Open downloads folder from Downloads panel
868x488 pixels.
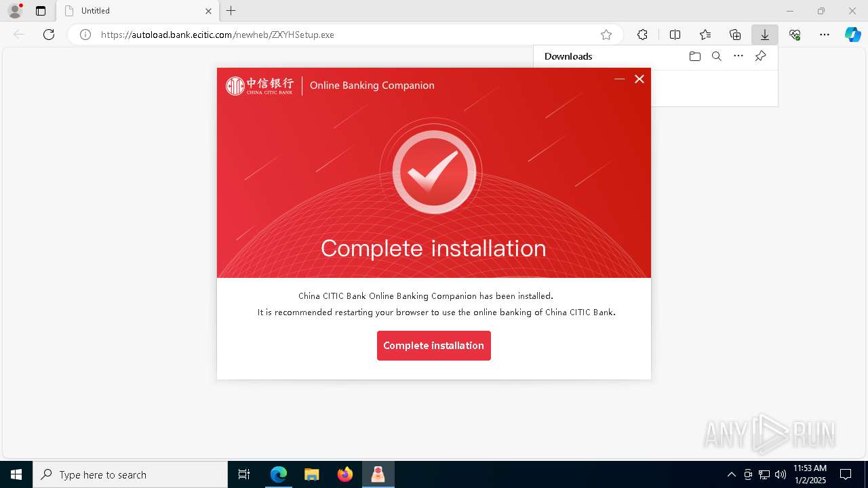click(x=694, y=56)
